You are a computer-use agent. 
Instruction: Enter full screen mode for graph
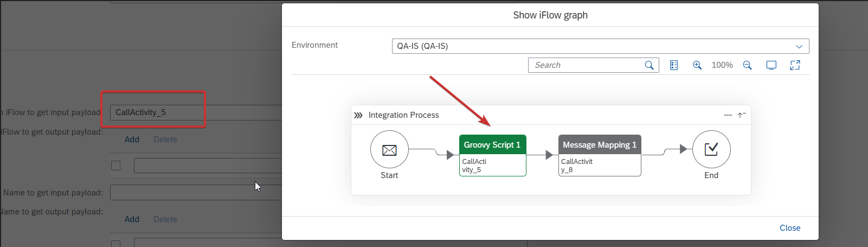[795, 65]
